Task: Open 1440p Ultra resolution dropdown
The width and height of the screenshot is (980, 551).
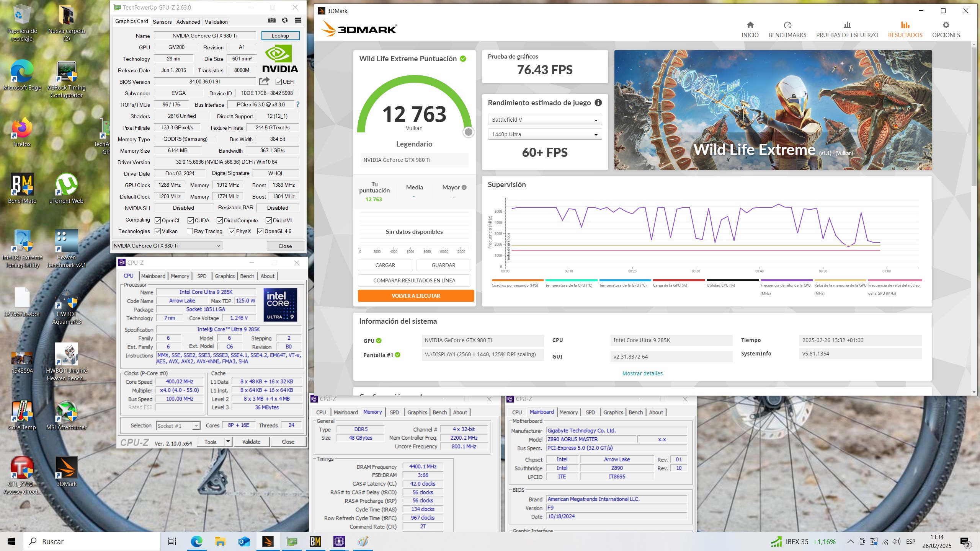Action: coord(545,134)
